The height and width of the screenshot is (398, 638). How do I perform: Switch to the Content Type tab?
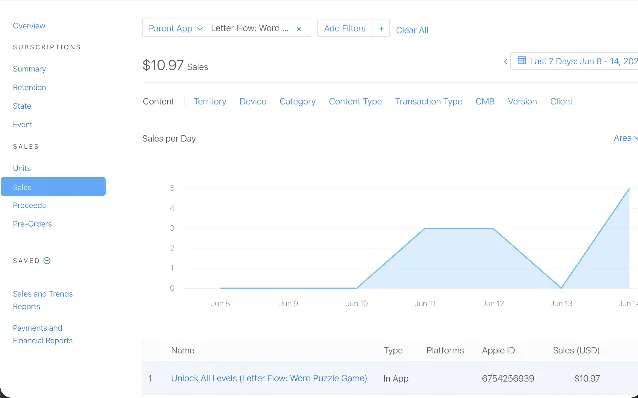pos(355,102)
